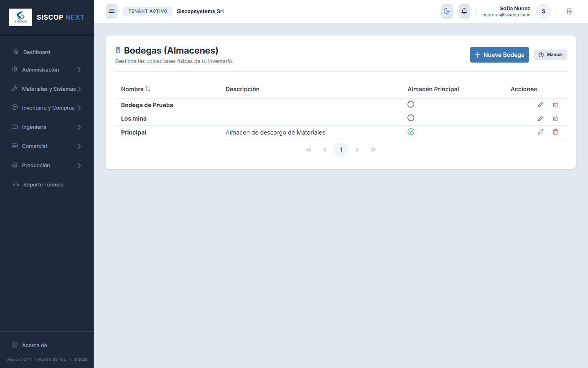Click the Bodegas building icon in heading
Viewport: 588px width, 368px height.
118,50
